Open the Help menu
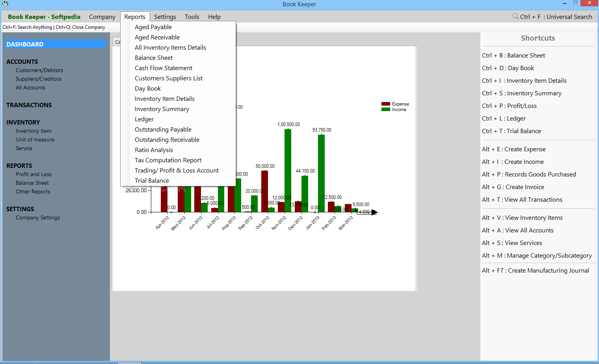The height and width of the screenshot is (364, 599). (214, 17)
